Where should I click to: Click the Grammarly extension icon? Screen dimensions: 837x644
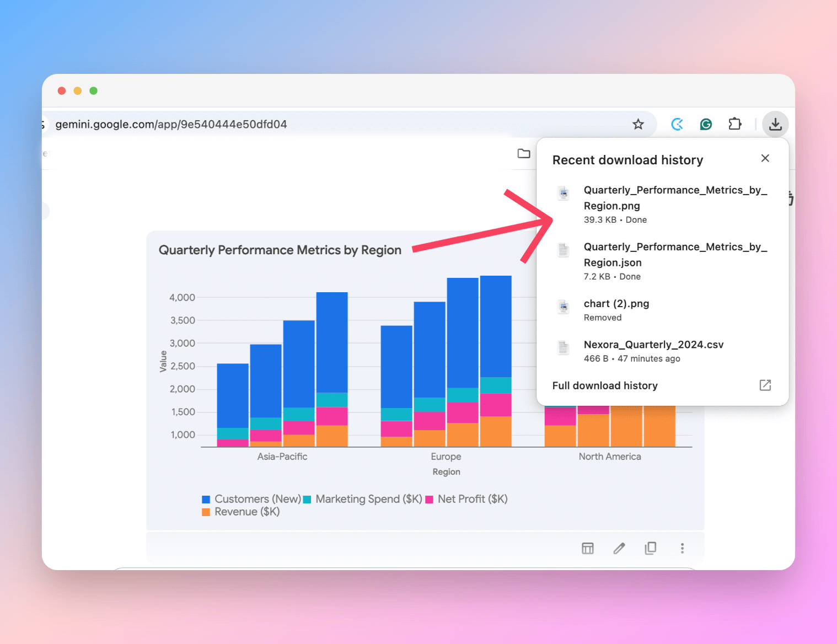click(x=706, y=124)
